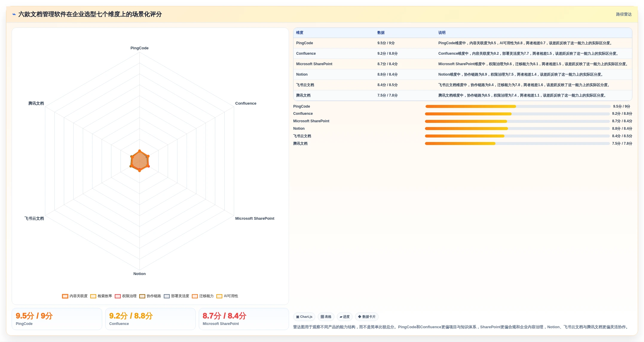Click the blue icon before the page title
Viewport: 644px width, 342px height.
pos(14,14)
